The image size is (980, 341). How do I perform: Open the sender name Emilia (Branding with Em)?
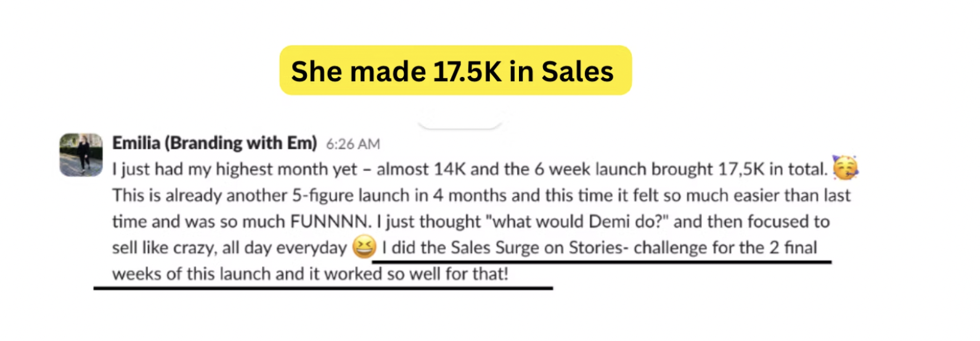214,143
